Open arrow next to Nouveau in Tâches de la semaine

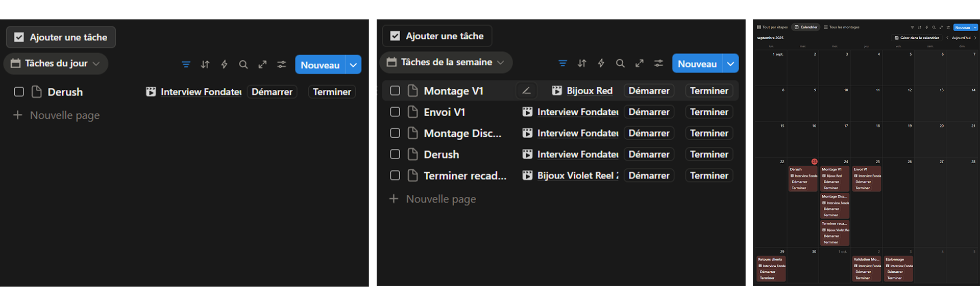[731, 64]
